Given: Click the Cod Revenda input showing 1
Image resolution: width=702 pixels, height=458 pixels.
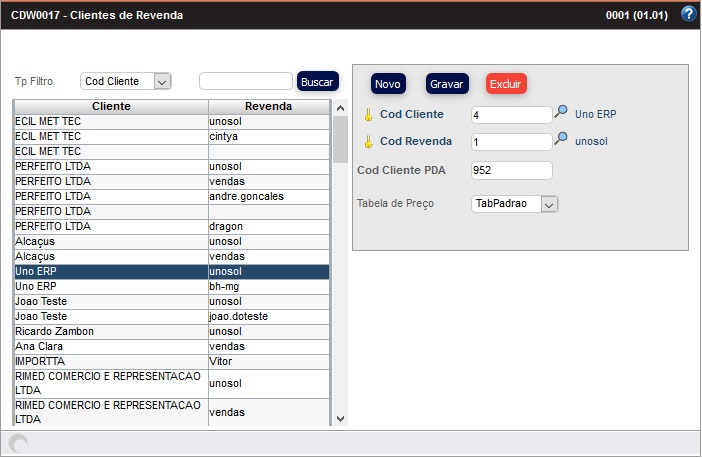Looking at the screenshot, I should [511, 142].
